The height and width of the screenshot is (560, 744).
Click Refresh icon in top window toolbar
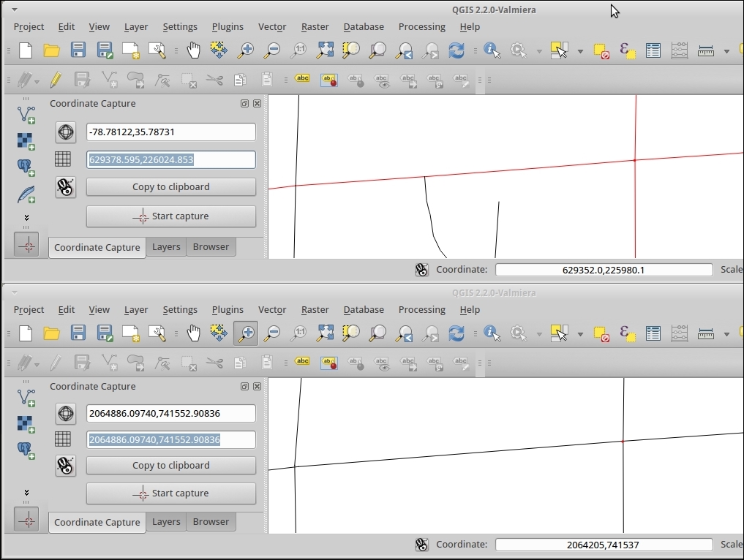click(x=456, y=50)
